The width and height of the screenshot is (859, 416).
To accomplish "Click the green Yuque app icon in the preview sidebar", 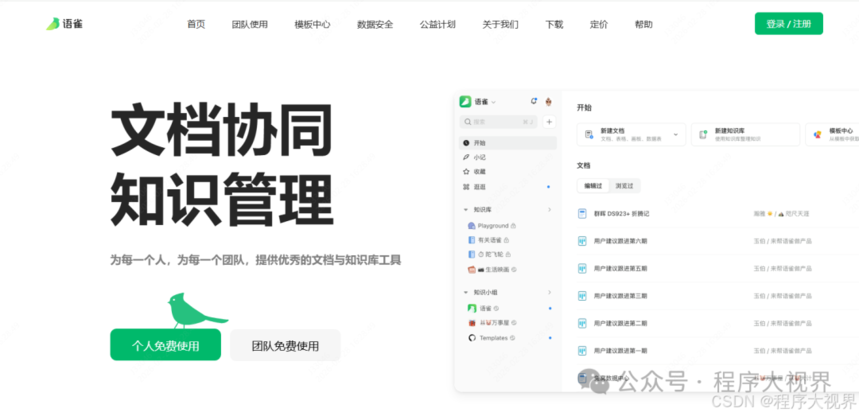I will click(465, 101).
